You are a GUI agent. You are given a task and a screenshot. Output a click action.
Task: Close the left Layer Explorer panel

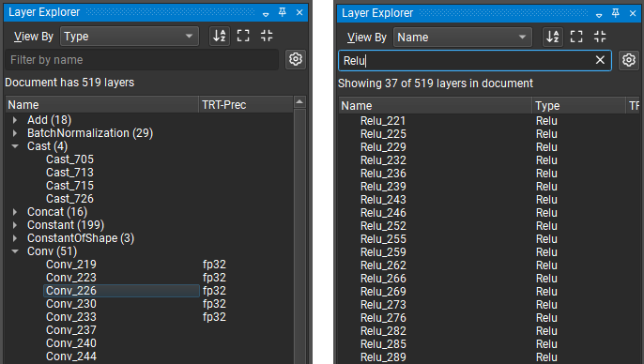[299, 12]
